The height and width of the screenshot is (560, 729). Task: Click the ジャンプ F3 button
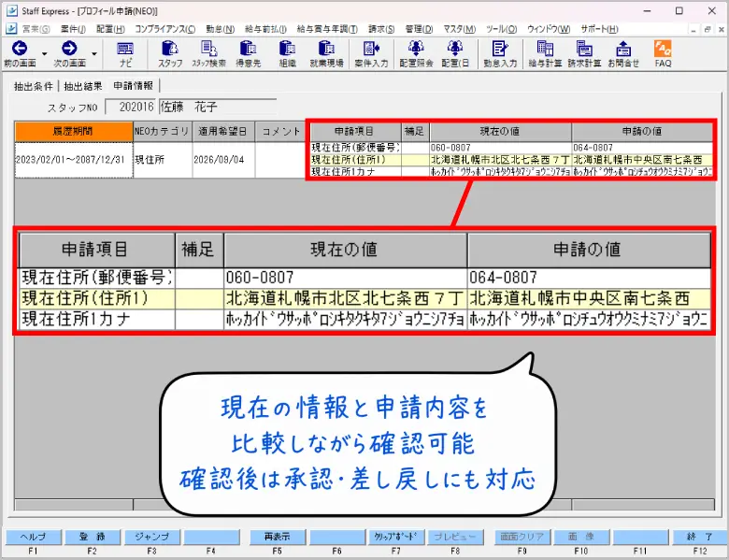[151, 537]
